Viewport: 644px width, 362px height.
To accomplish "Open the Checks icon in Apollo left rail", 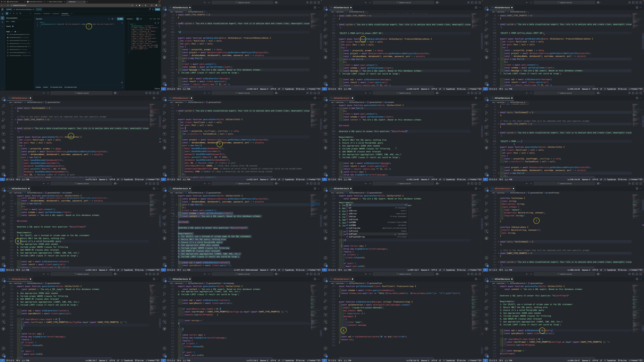I will pos(2,27).
